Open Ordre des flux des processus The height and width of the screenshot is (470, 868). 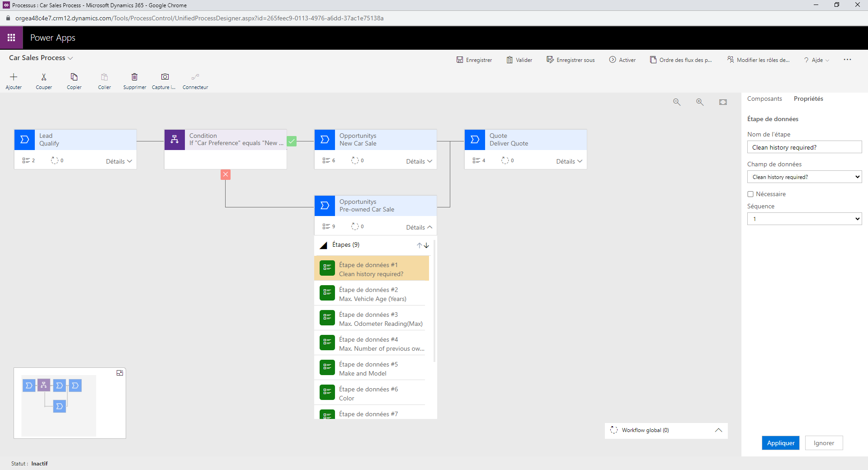coord(681,60)
